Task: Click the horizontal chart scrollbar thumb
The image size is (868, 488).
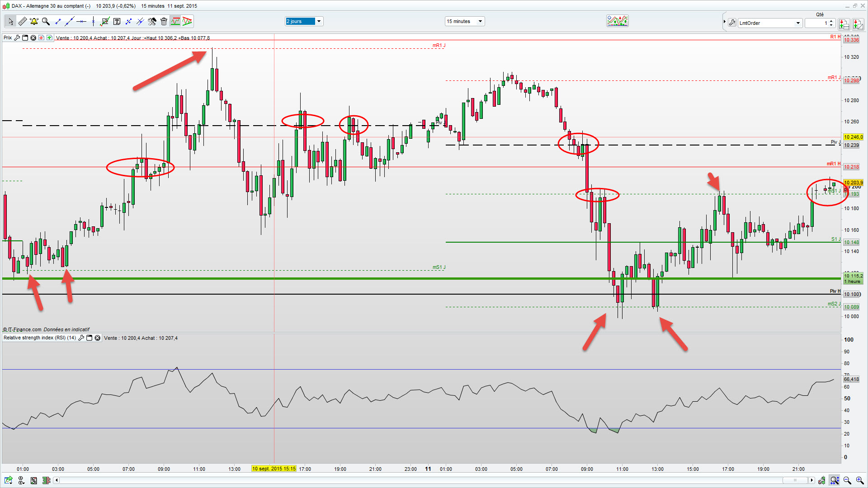Action: [x=795, y=480]
